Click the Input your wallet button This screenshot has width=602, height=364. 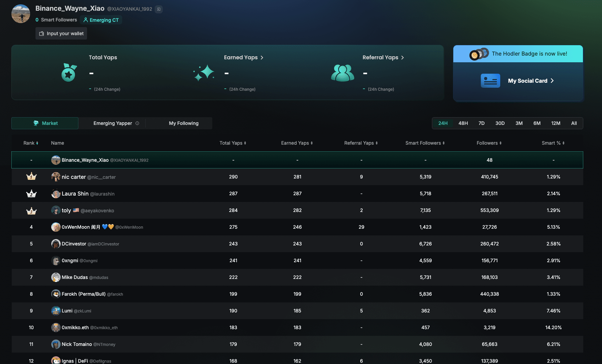[61, 33]
